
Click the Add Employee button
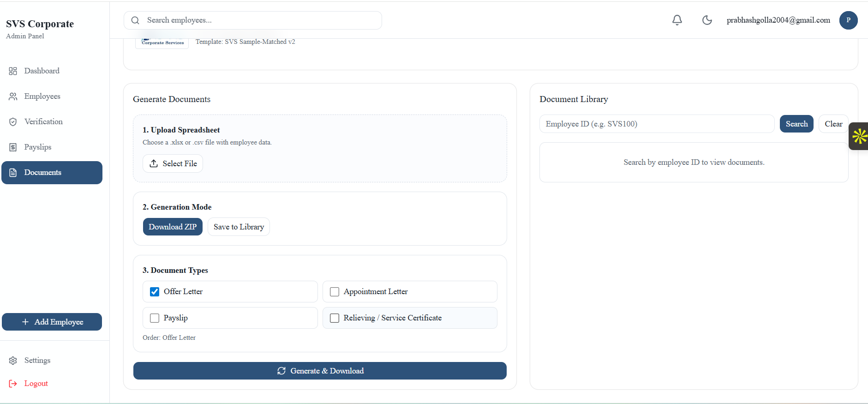coord(52,322)
